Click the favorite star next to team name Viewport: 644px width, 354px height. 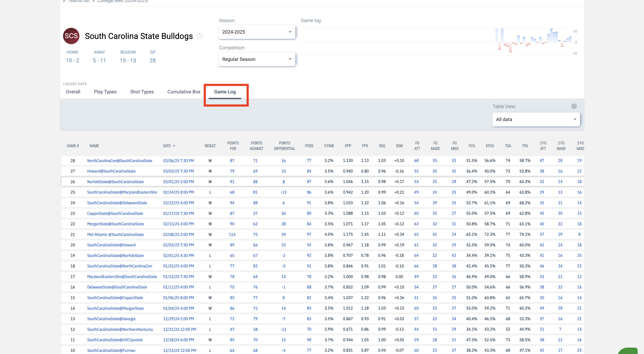(200, 36)
